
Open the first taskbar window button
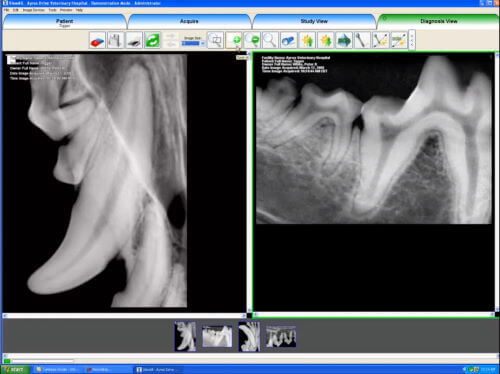(57, 370)
